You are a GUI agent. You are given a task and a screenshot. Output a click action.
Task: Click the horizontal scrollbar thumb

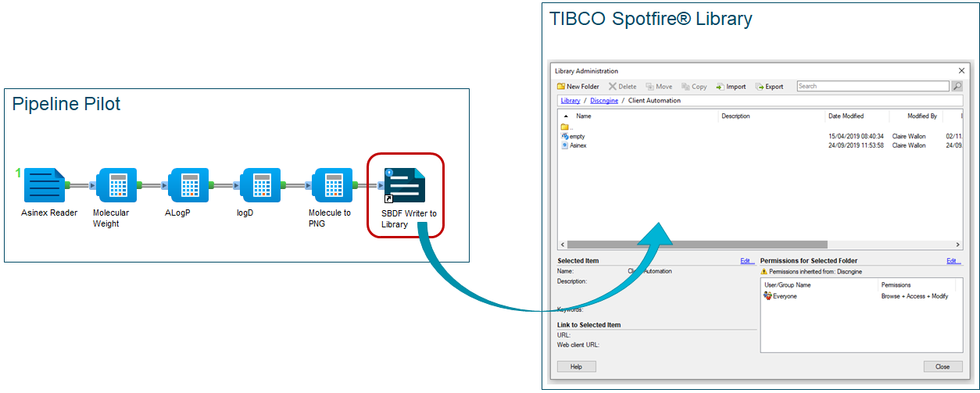(697, 245)
